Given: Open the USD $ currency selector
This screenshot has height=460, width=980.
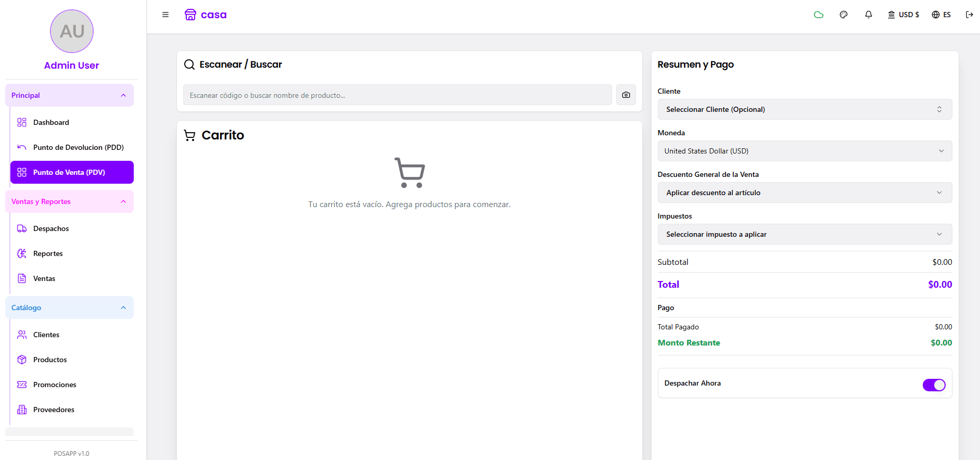Looking at the screenshot, I should click(903, 15).
